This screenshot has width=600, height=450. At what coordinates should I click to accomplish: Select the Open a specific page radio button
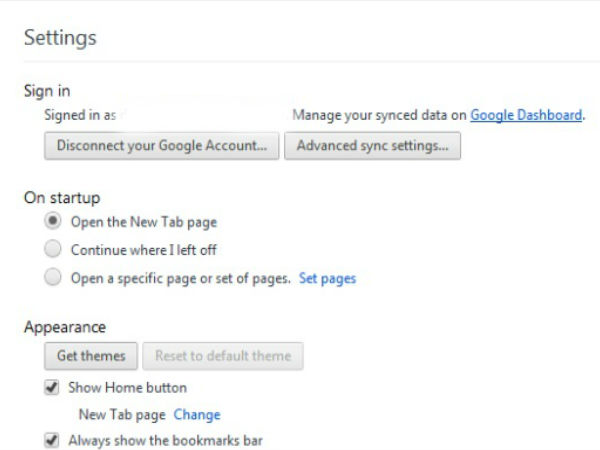pyautogui.click(x=53, y=278)
